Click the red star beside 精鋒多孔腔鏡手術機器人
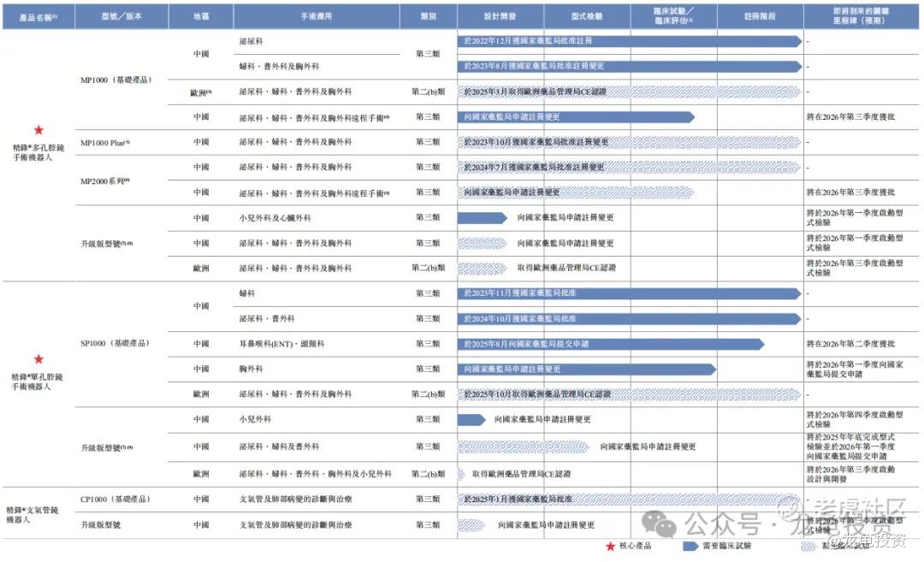924x562 pixels. click(x=38, y=130)
